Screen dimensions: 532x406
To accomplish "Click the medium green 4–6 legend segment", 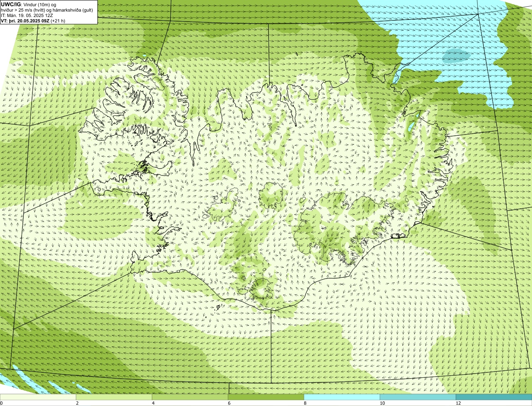I will (x=190, y=397).
